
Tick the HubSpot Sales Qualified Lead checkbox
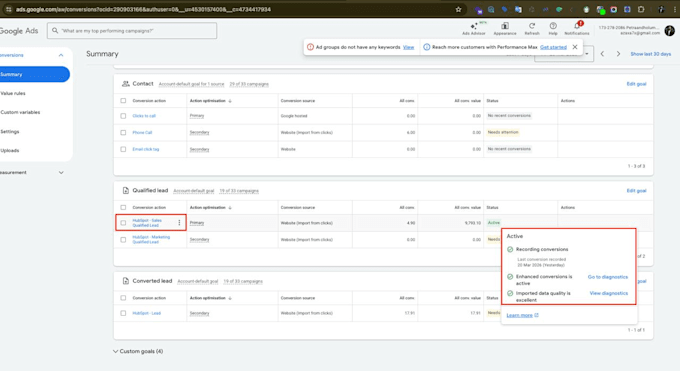(123, 223)
